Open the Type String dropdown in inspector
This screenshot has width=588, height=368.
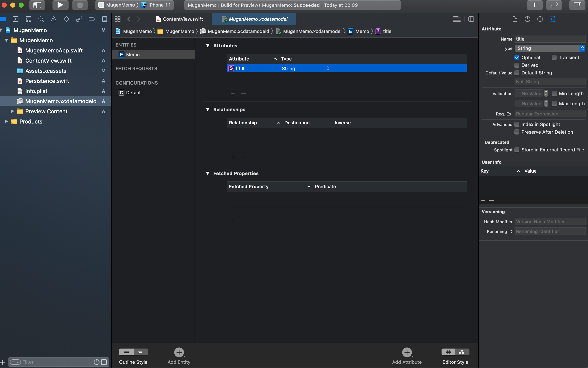pos(550,48)
